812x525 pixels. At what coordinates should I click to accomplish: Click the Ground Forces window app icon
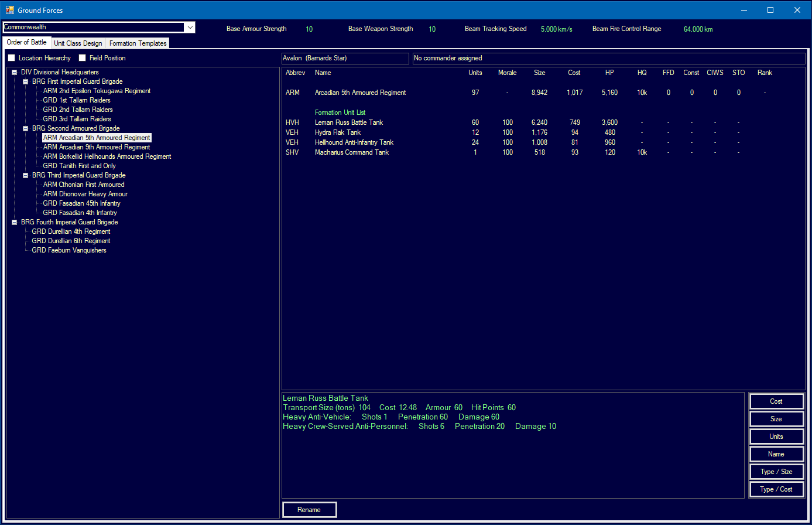(x=9, y=10)
